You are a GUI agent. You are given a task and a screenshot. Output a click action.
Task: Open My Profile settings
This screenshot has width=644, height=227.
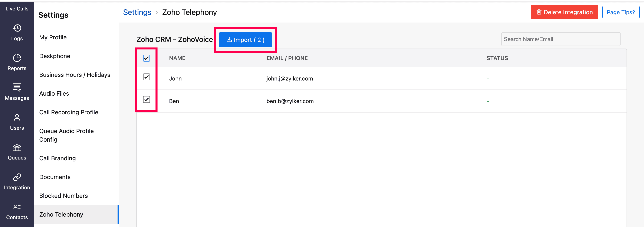click(53, 37)
